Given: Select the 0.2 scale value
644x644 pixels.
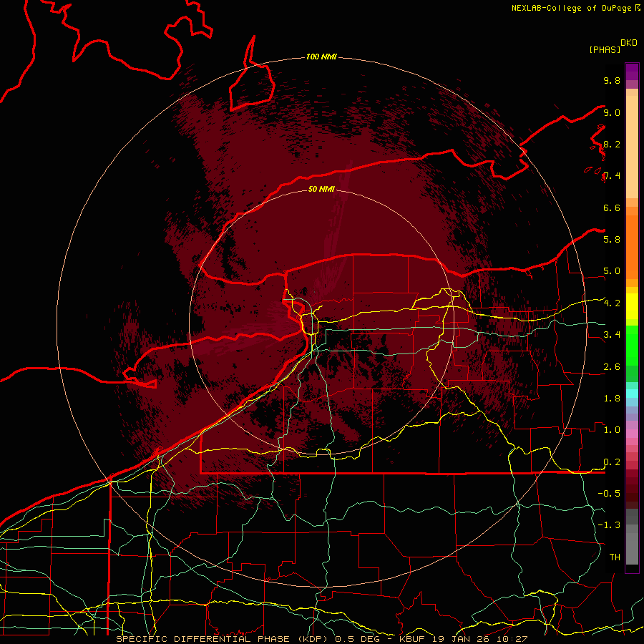Looking at the screenshot, I should (612, 462).
